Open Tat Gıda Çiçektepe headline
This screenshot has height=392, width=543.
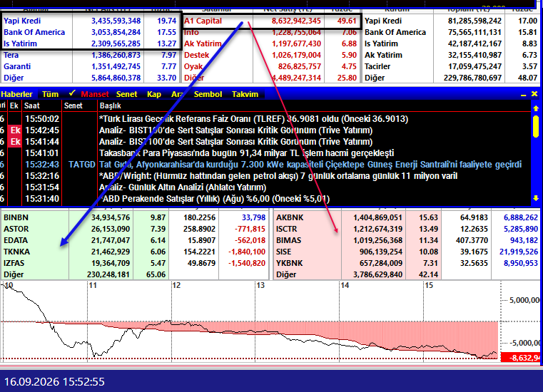[x=310, y=165]
